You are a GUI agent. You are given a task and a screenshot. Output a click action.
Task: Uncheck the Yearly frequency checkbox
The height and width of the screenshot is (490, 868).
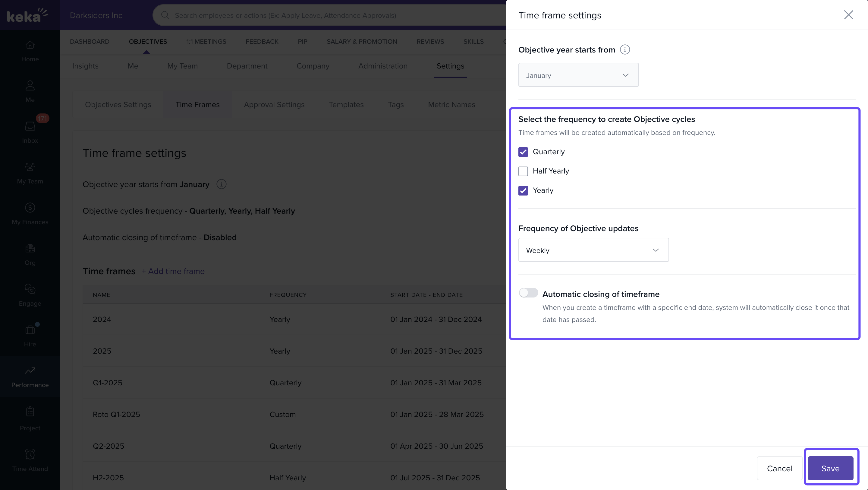tap(523, 190)
